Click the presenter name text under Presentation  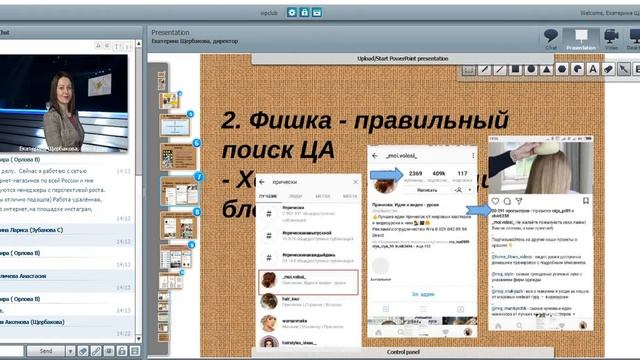[194, 41]
